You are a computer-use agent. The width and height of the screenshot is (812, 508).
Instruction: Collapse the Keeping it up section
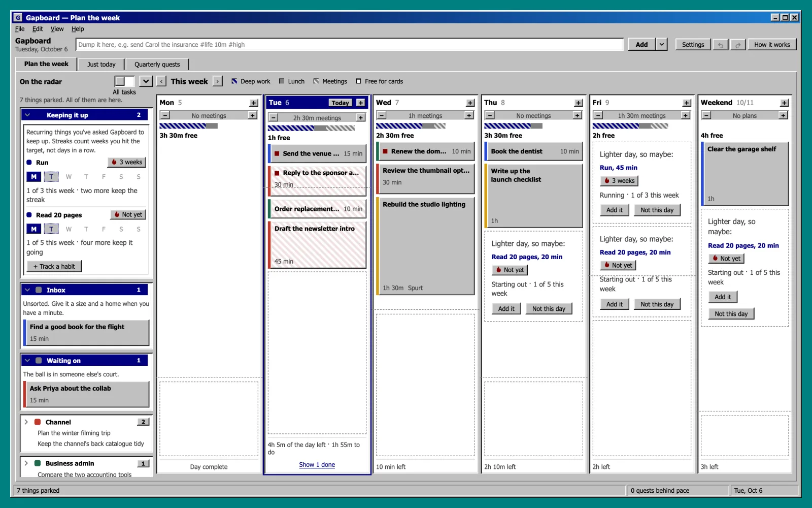pyautogui.click(x=28, y=115)
